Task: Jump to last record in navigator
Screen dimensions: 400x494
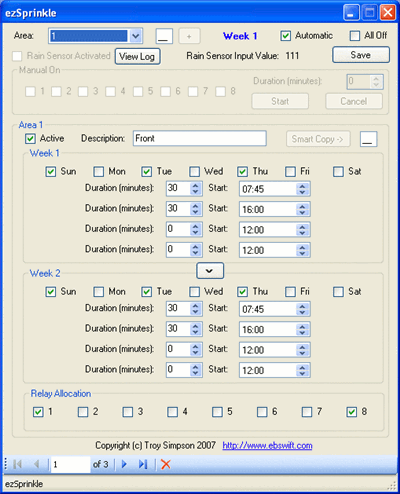Action: pos(143,464)
